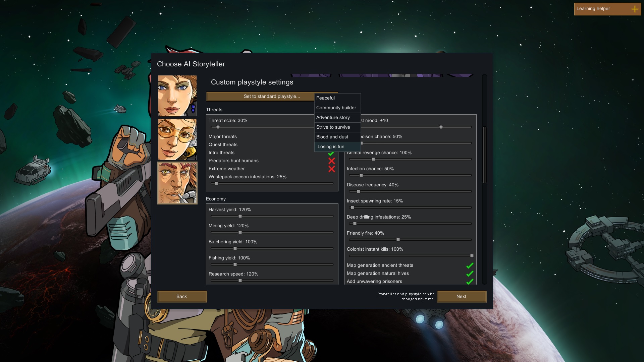Screen dimensions: 644x362
Task: Adjust the Disease frequency slider
Action: click(x=410, y=191)
